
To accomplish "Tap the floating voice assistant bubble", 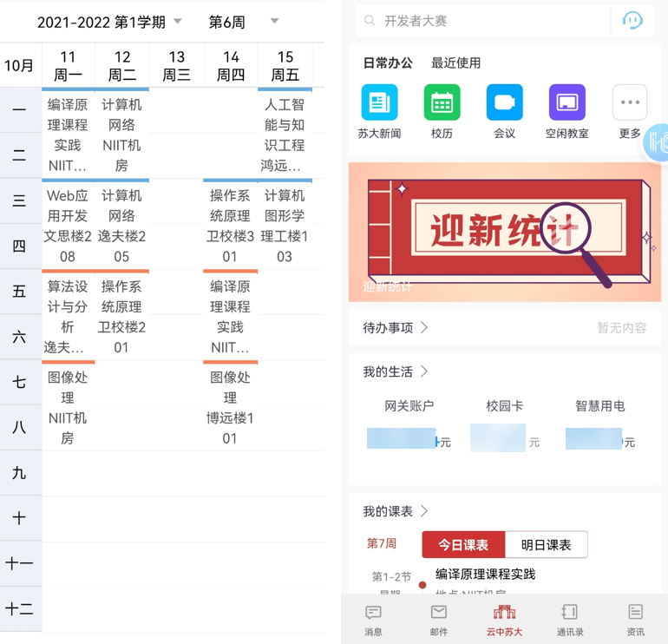I will pos(657,143).
